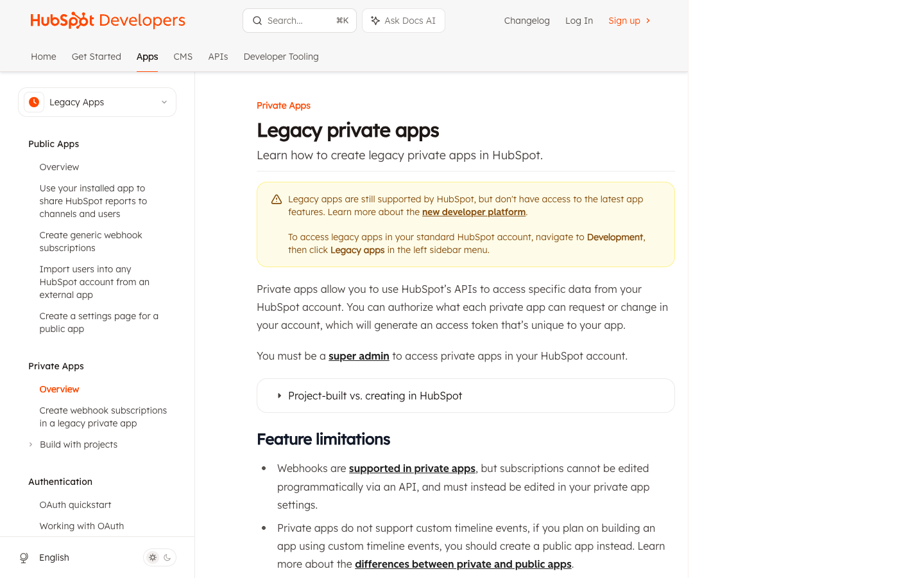The width and height of the screenshot is (924, 578).
Task: Click the new developer platform link
Action: tap(474, 212)
